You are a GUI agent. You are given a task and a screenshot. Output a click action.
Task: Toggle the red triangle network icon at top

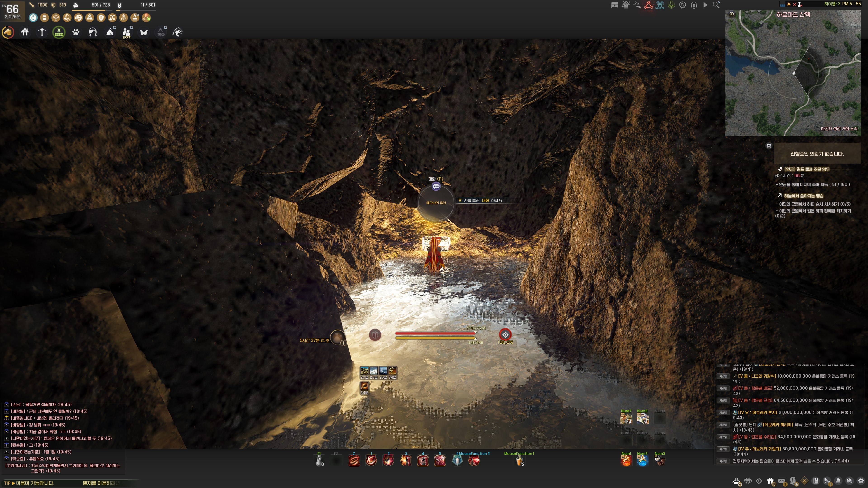(x=648, y=5)
